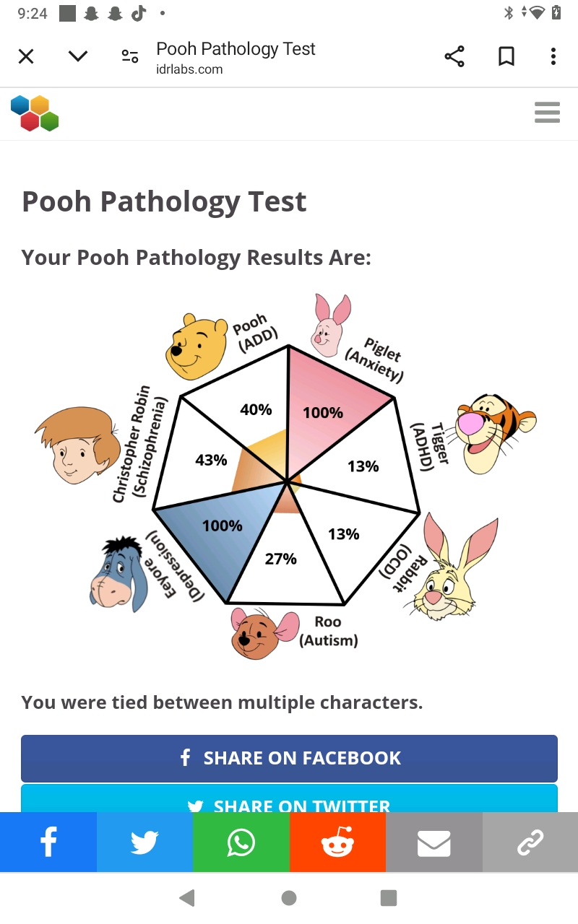578x924 pixels.
Task: Expand the tab minimize chevron
Action: 78,56
